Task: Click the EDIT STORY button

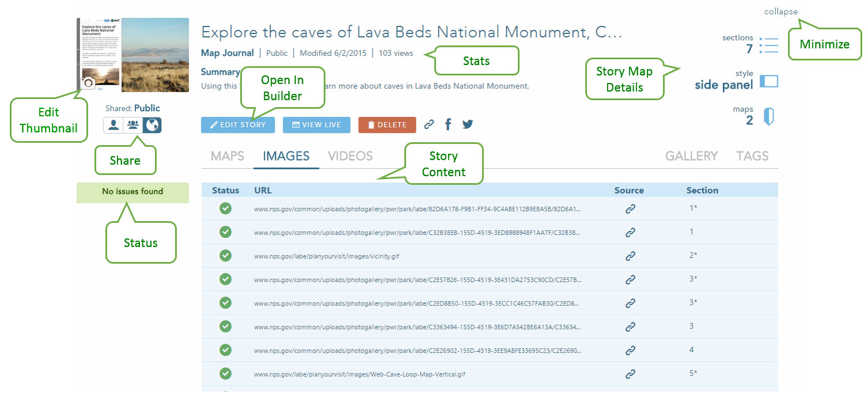Action: click(238, 125)
